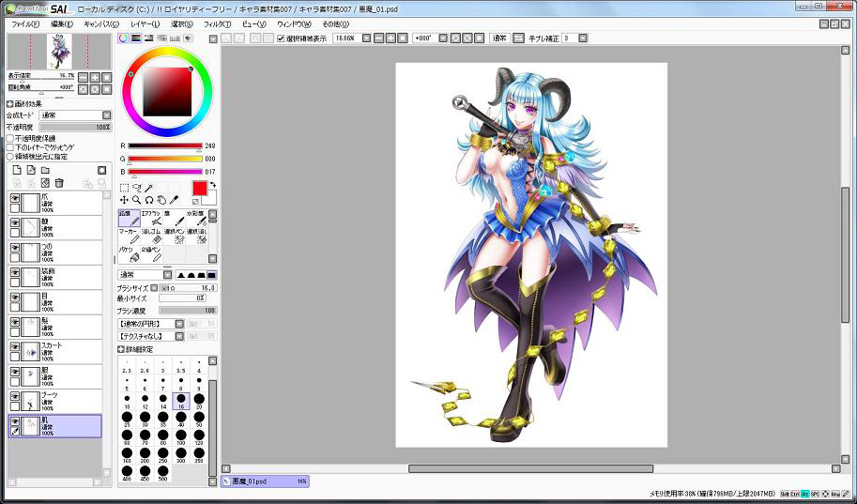Select the 鉛筆 (Pencil) brush tool

click(x=130, y=219)
